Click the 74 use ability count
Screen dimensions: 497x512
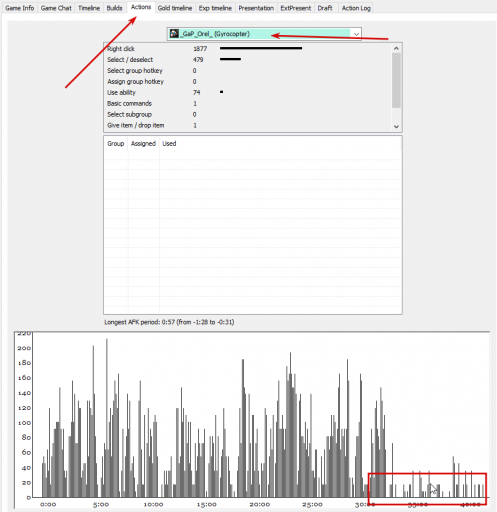point(197,93)
